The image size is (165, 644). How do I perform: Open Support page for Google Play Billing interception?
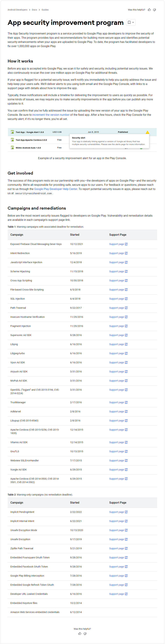pyautogui.click(x=118, y=576)
